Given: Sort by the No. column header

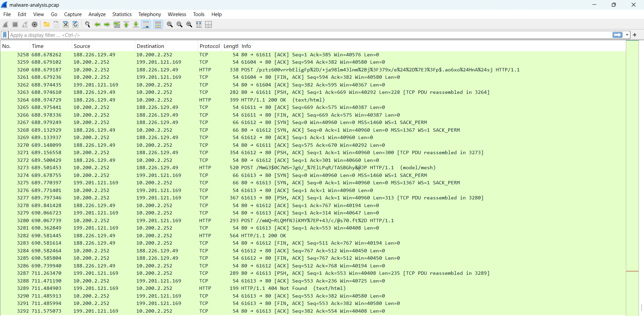Looking at the screenshot, I should [15, 46].
